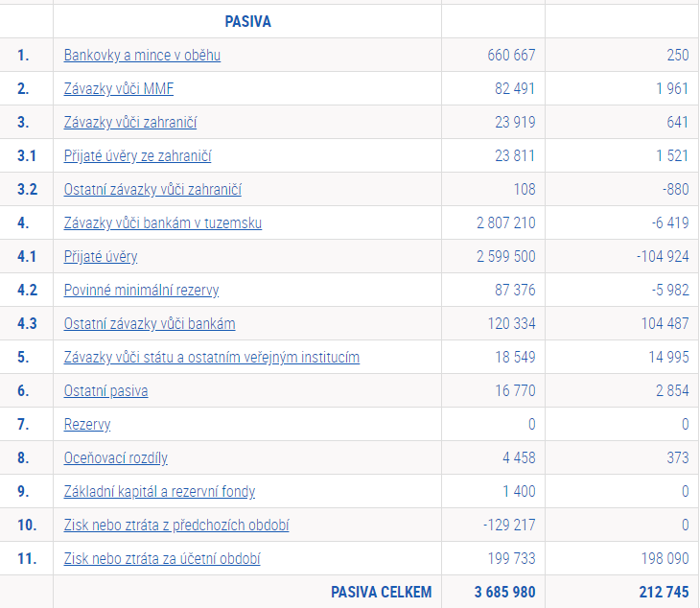Open Přijaté úvěry ze zahraničí link
The image size is (700, 608).
point(137,155)
